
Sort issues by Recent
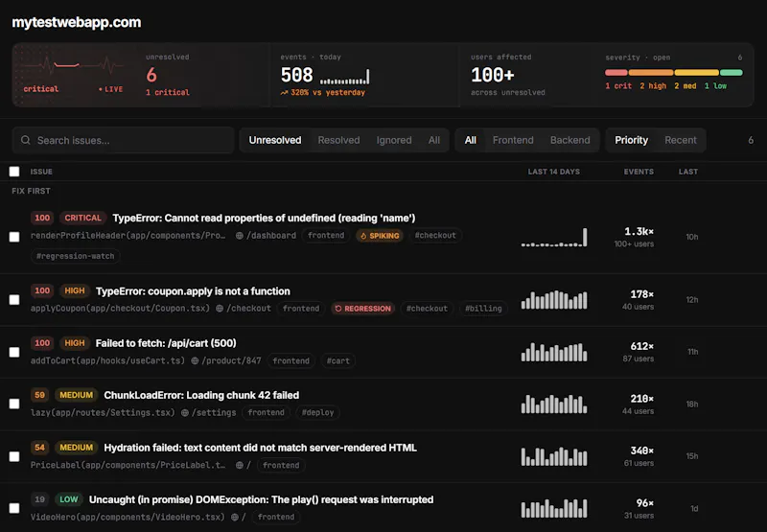click(681, 140)
